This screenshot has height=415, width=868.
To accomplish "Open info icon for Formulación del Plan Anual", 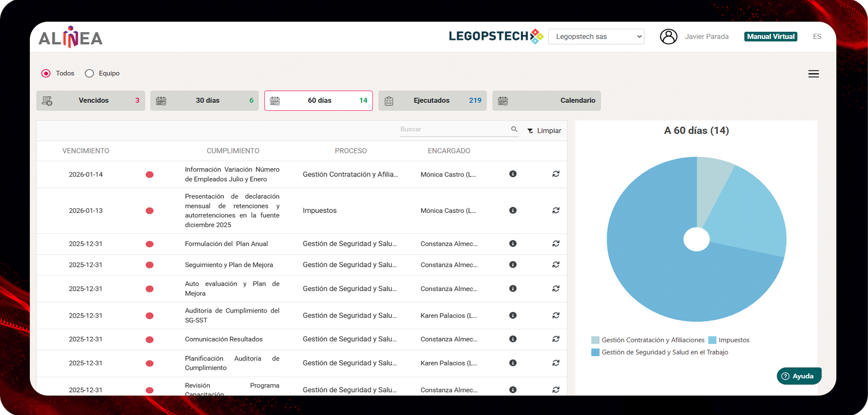I will pos(513,243).
